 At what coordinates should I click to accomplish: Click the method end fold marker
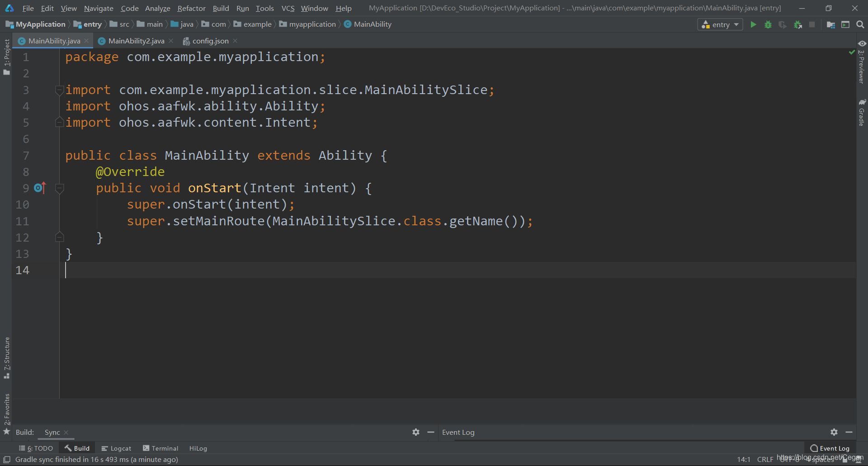pyautogui.click(x=59, y=237)
